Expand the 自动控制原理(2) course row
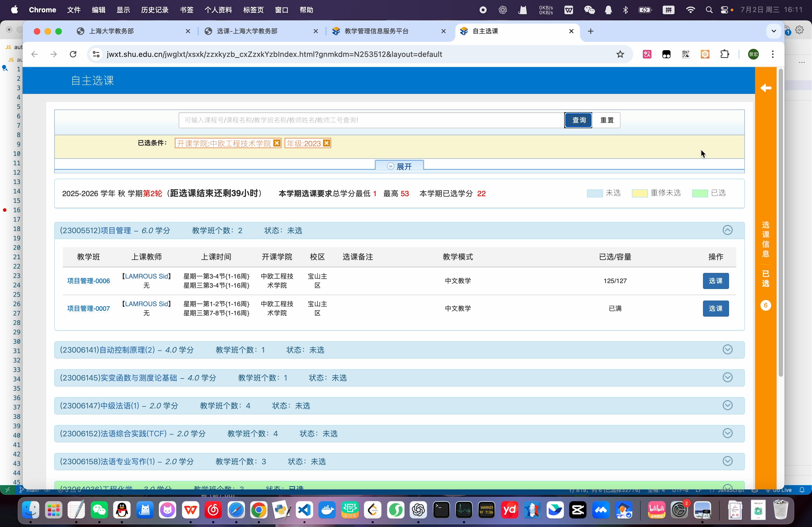812x527 pixels. pos(727,350)
